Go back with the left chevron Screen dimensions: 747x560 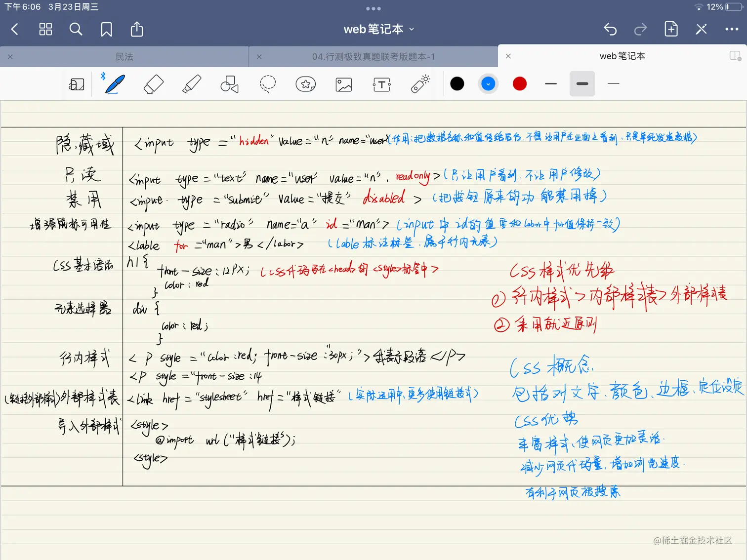tap(15, 30)
